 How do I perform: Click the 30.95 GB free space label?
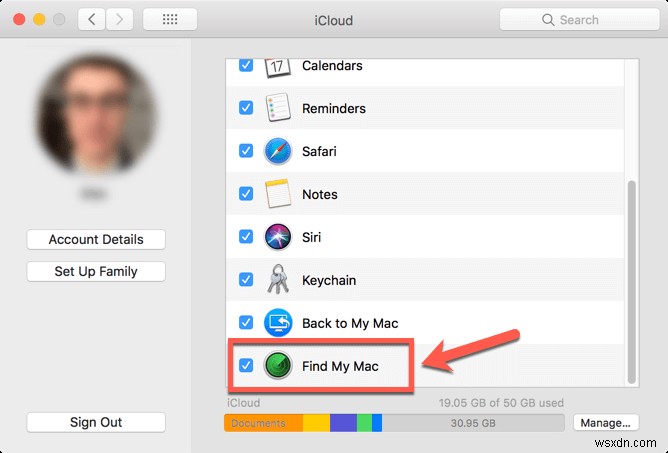(x=473, y=423)
